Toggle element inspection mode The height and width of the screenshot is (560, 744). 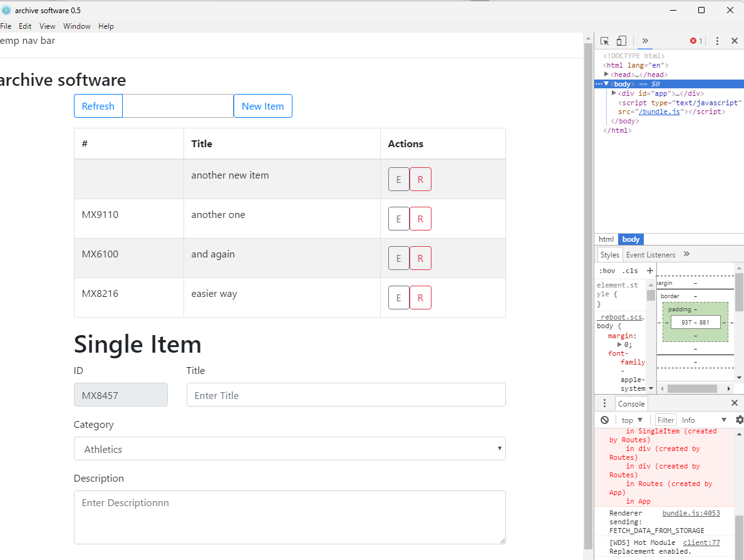pyautogui.click(x=604, y=40)
